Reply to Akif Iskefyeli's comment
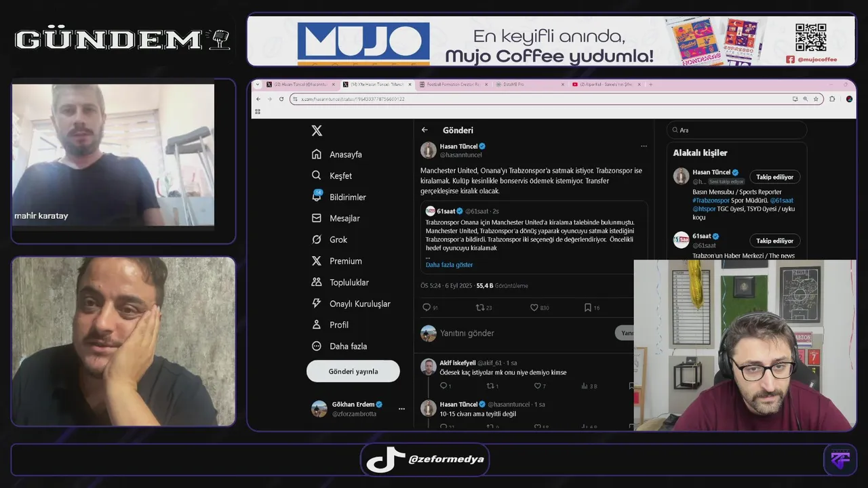868x488 pixels. point(443,386)
